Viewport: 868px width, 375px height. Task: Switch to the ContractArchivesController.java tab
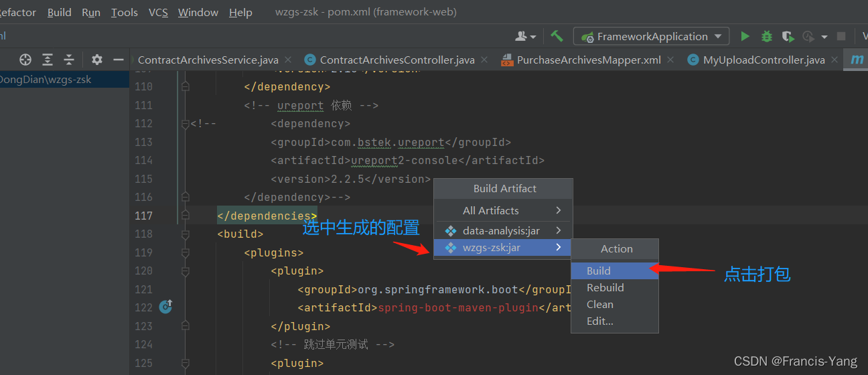click(397, 60)
